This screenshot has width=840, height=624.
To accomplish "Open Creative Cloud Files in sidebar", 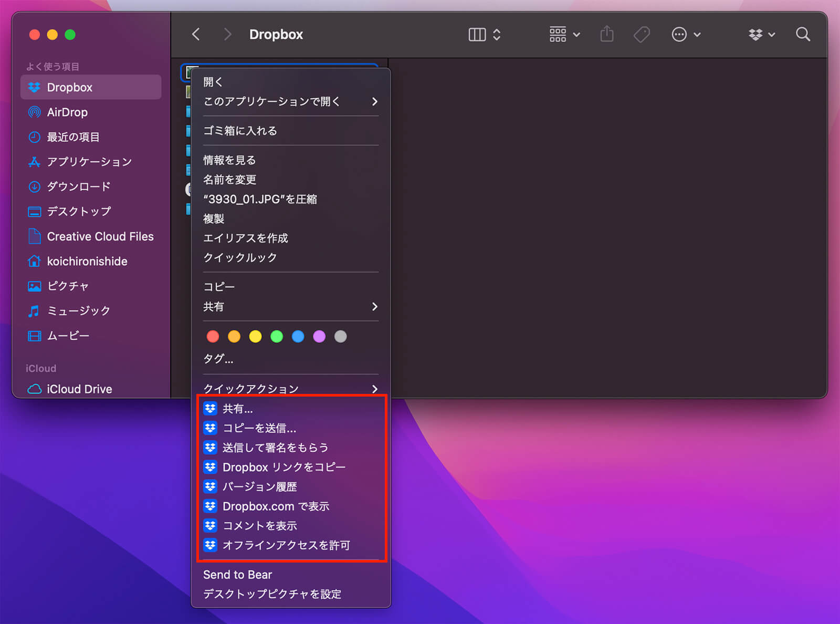I will (x=91, y=236).
